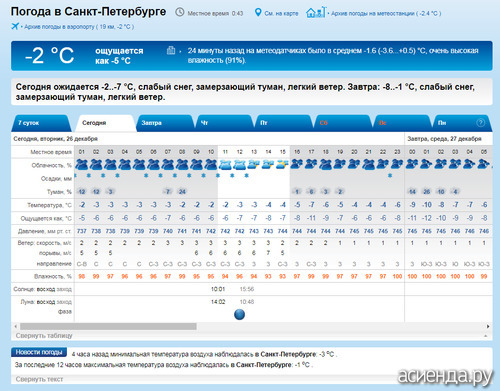Click sunset time 15:56

tap(247, 289)
